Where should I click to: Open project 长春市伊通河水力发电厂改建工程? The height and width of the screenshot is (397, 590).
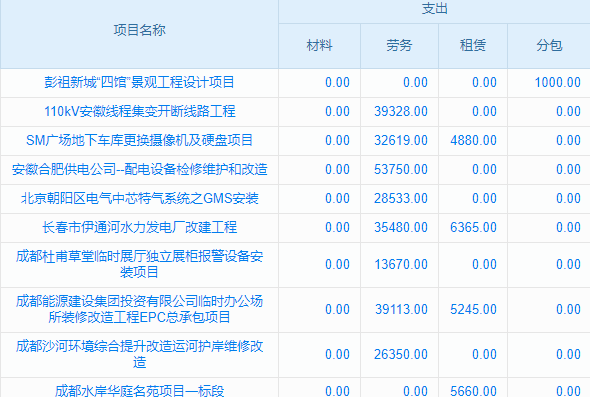point(139,227)
